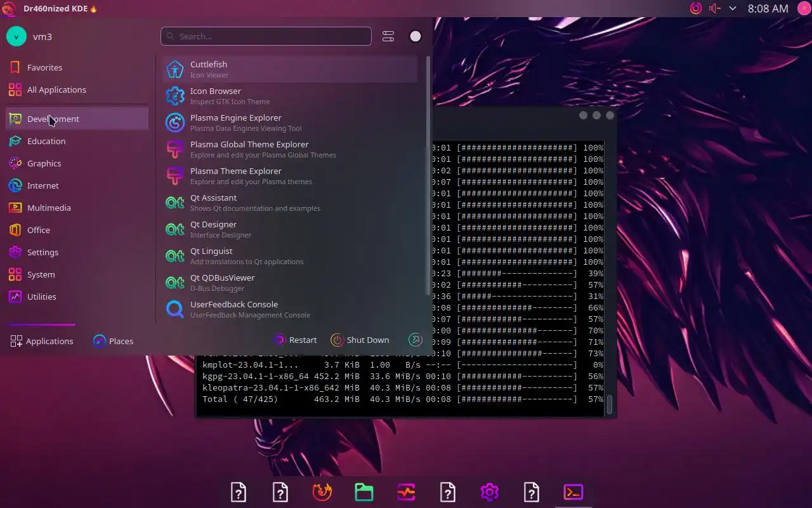Open file manager from dock

[364, 492]
